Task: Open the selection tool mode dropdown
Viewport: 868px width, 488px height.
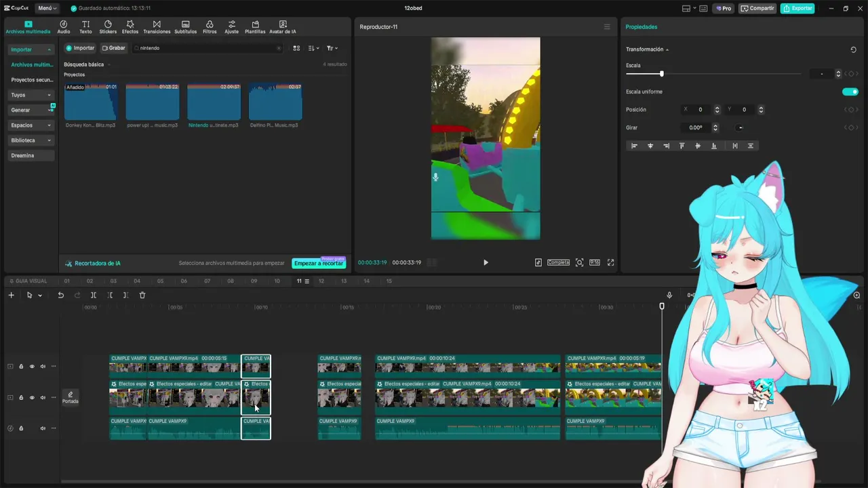Action: [40, 296]
